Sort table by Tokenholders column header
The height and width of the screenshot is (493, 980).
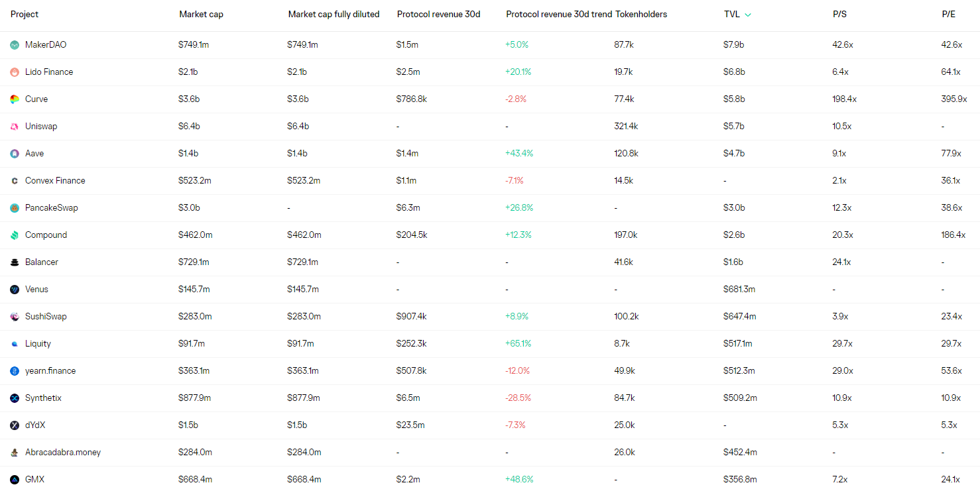pyautogui.click(x=641, y=15)
